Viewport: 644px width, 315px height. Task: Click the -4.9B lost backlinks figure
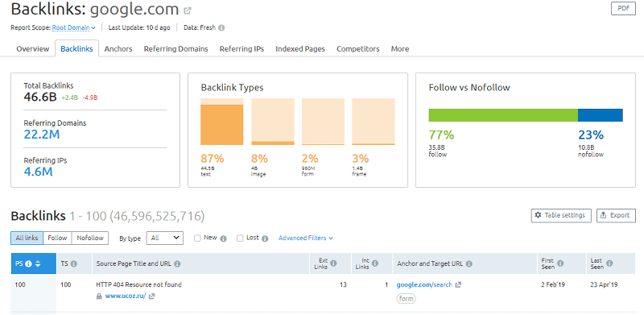click(90, 97)
